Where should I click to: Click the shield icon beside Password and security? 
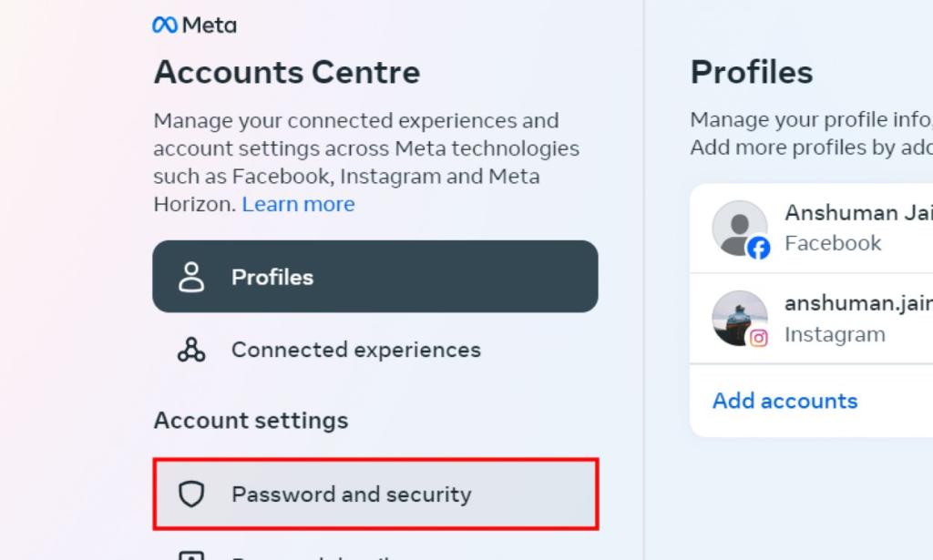tap(192, 494)
